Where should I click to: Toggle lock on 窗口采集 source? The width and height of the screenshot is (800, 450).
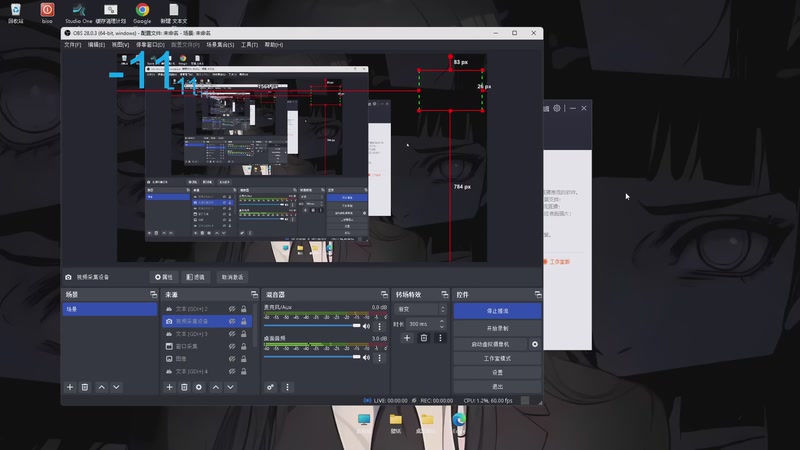243,346
